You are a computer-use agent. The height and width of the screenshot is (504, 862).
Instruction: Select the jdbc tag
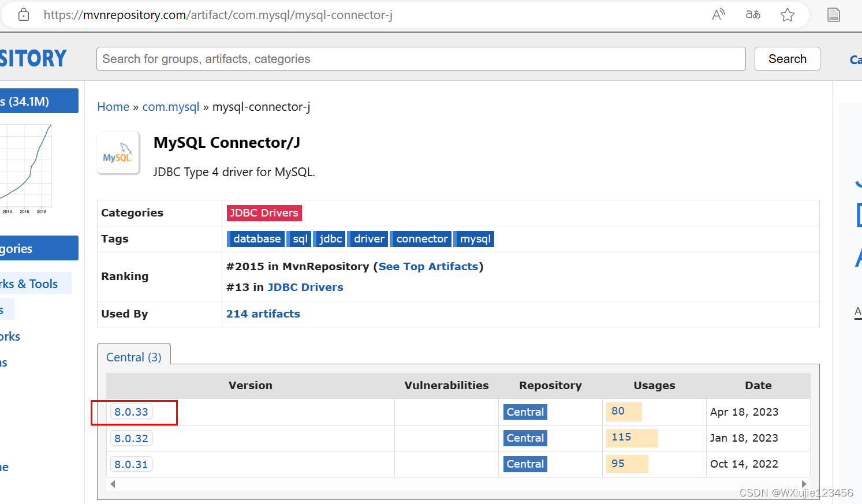[x=330, y=239]
